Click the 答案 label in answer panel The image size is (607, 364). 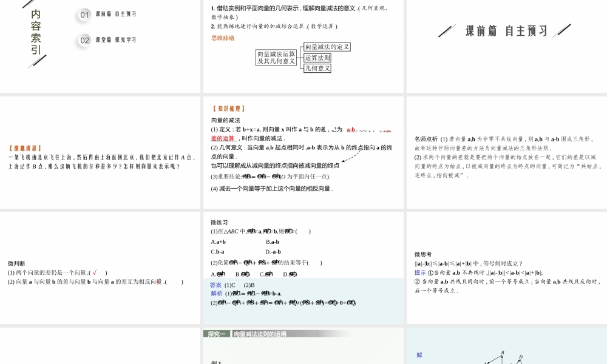coord(215,285)
